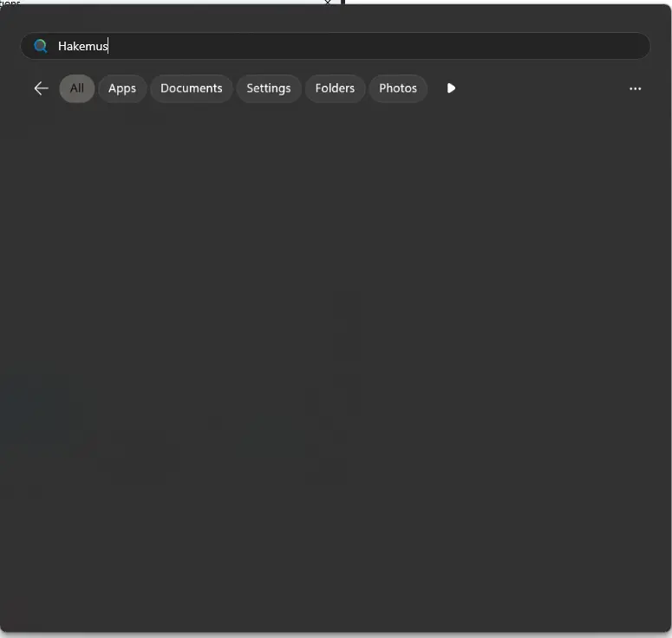Focus the search box containing Hakemus

click(x=336, y=46)
